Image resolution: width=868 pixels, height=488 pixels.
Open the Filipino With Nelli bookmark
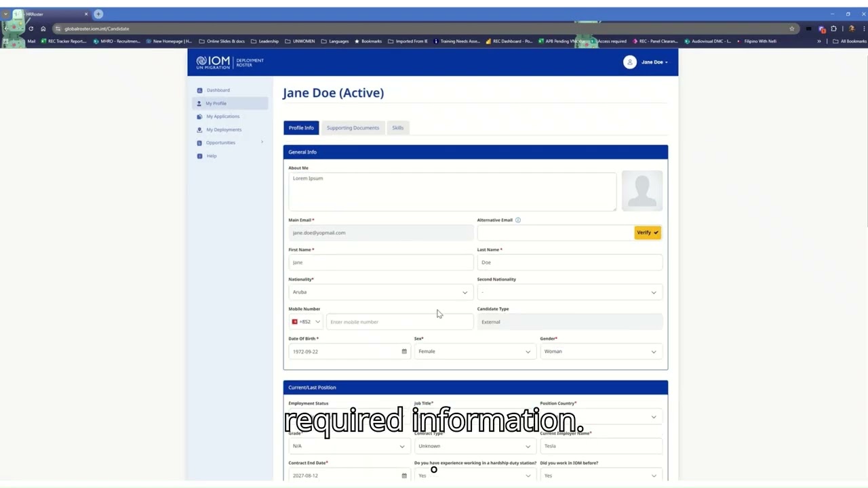click(757, 41)
